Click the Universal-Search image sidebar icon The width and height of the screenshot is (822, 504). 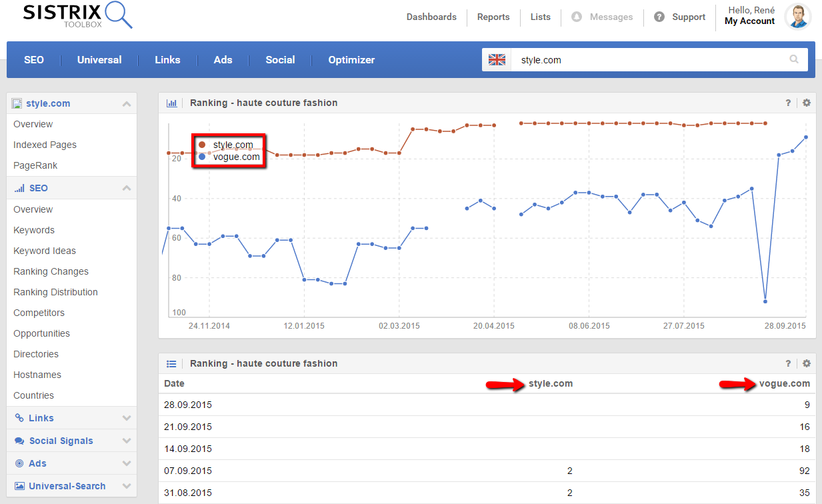(x=19, y=486)
